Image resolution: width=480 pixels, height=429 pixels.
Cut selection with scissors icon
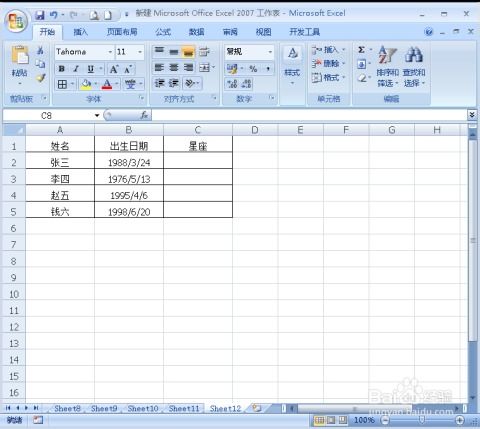pyautogui.click(x=40, y=50)
